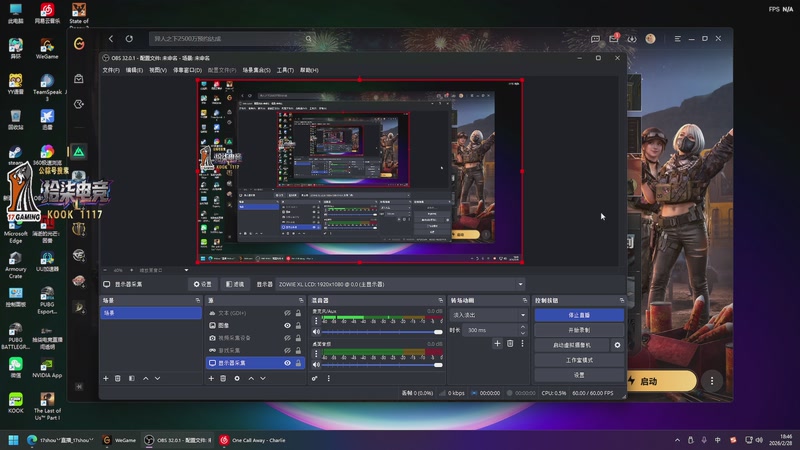Open virtual camera settings gear icon

tap(617, 345)
